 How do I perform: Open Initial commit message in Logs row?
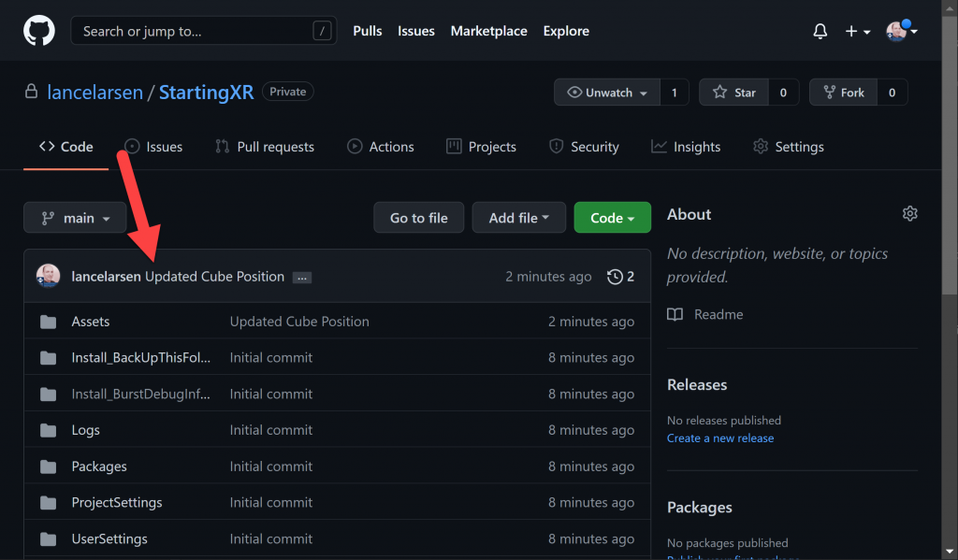point(271,431)
